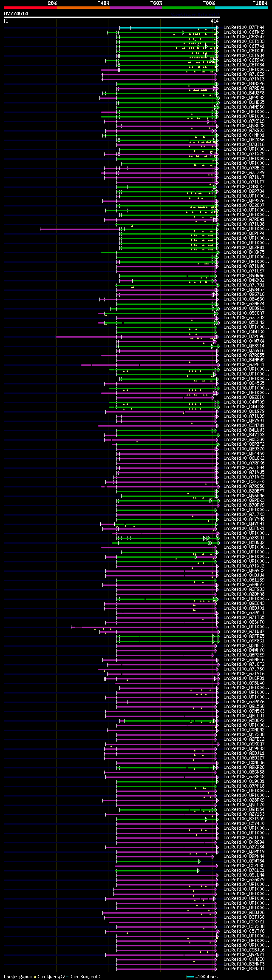Select hit label UniRef100_A7J7D1
Viewport: 272px width, 980px height.
[244, 285]
